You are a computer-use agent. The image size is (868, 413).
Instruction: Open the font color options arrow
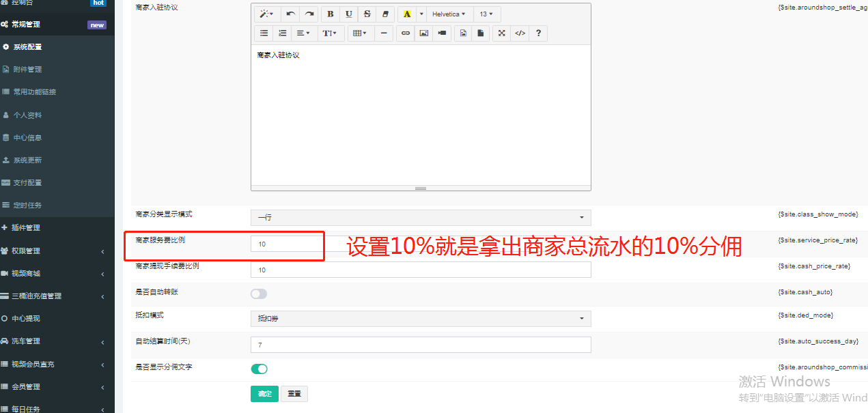pyautogui.click(x=421, y=14)
